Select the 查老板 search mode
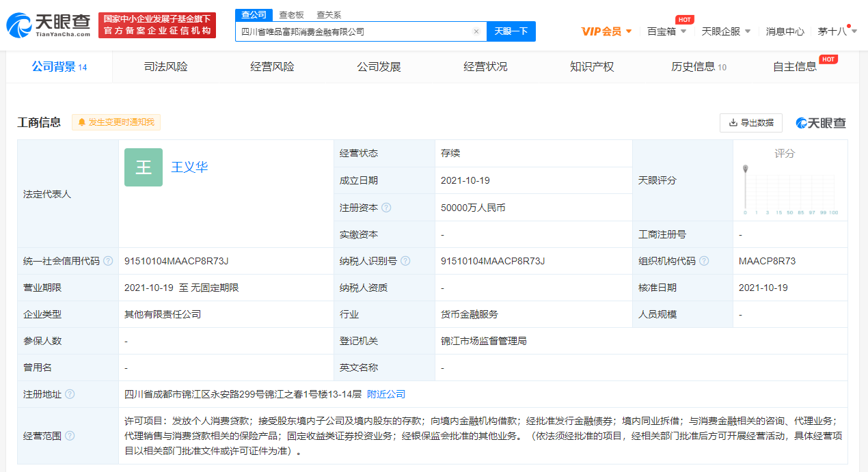The height and width of the screenshot is (472, 868). tap(291, 15)
